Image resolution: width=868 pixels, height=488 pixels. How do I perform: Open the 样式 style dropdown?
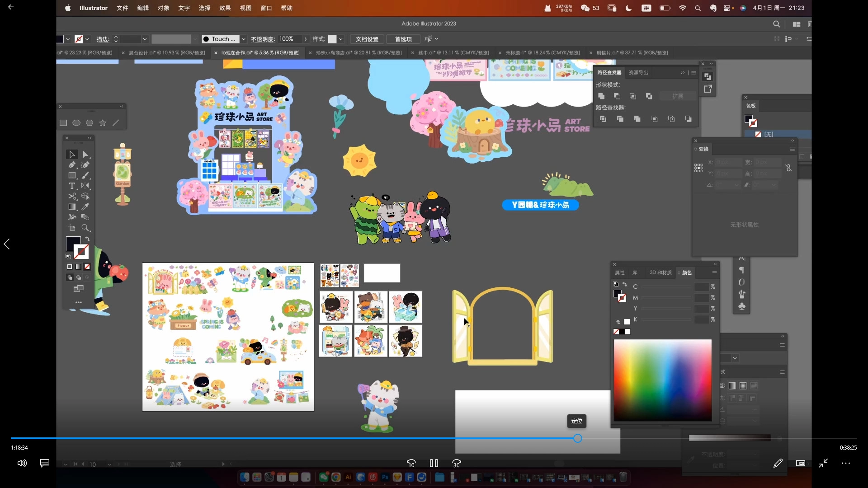point(341,39)
